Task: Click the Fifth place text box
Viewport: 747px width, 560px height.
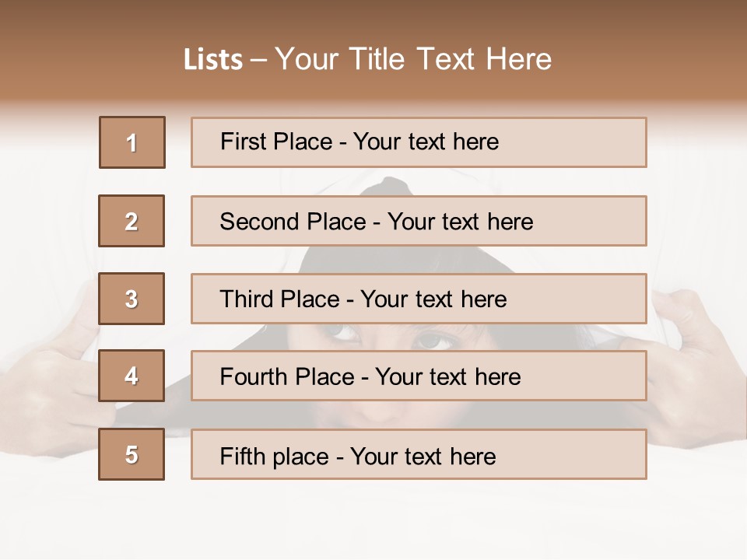Action: 419,454
